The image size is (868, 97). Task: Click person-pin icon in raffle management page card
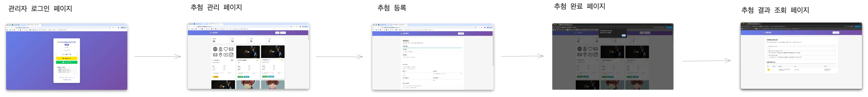pyautogui.click(x=220, y=49)
